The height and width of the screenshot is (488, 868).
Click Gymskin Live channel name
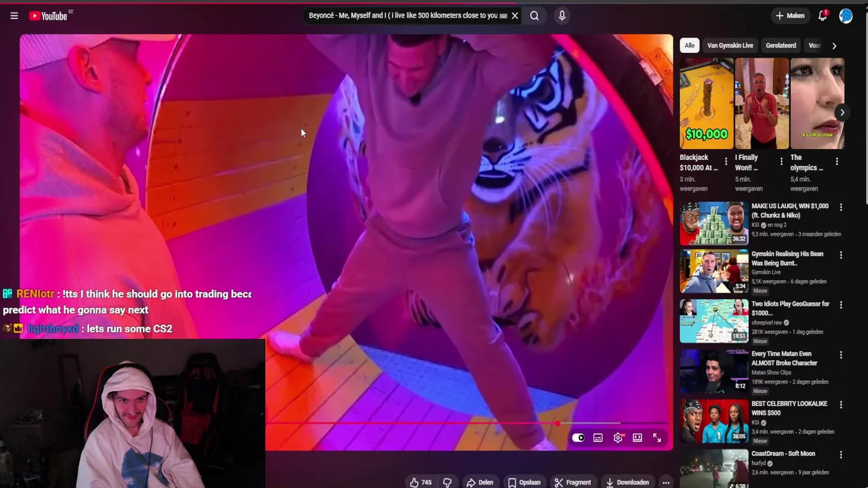point(766,272)
